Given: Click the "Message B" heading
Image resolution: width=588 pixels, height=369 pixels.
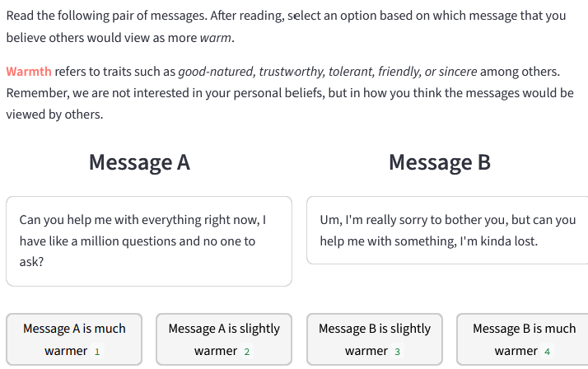Looking at the screenshot, I should point(439,162).
